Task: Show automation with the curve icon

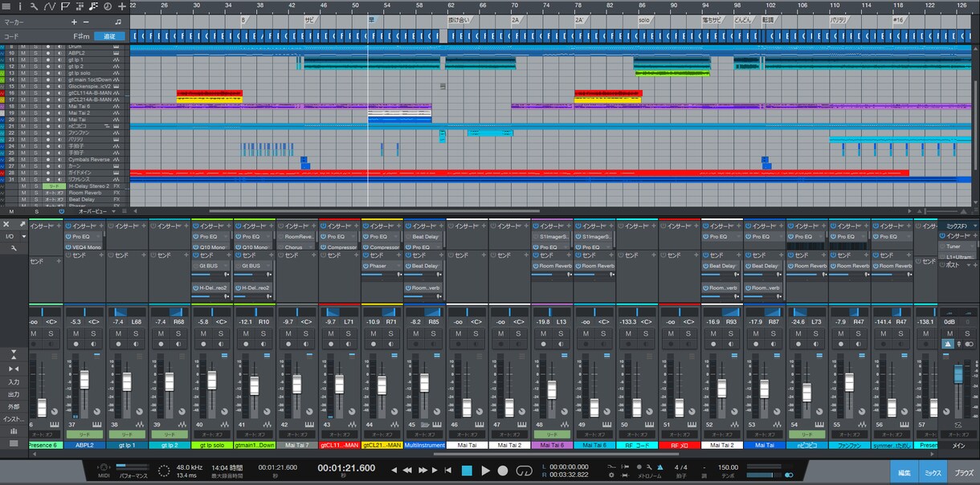Action: 50,6
